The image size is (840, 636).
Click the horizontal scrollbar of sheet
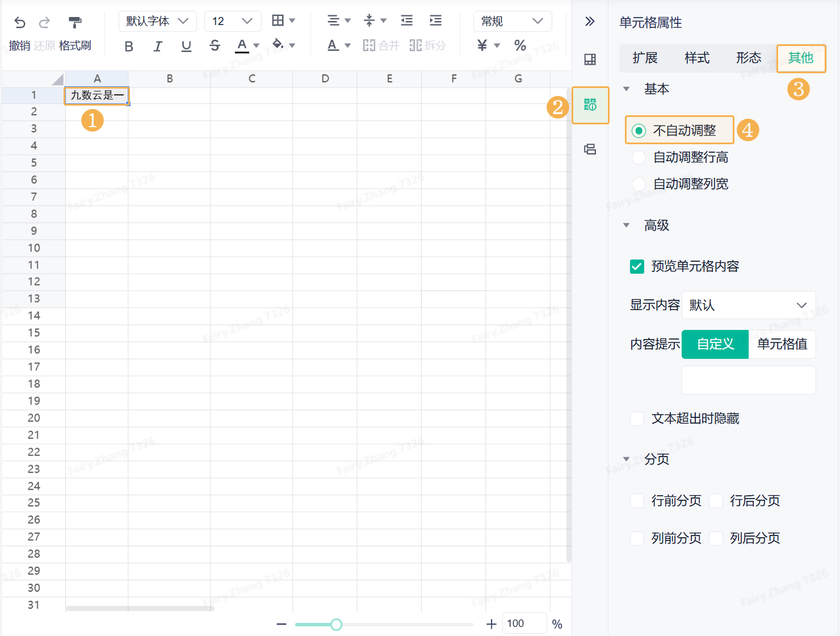pyautogui.click(x=140, y=609)
